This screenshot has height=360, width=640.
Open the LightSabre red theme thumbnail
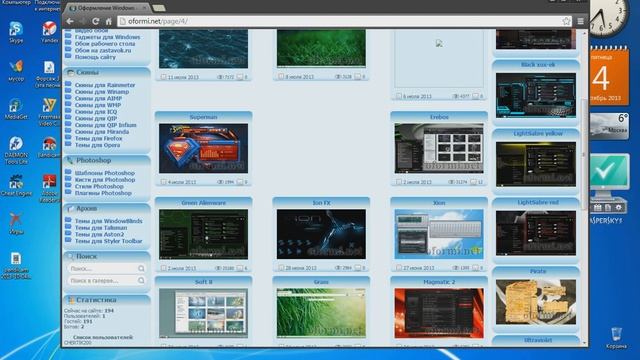(536, 233)
